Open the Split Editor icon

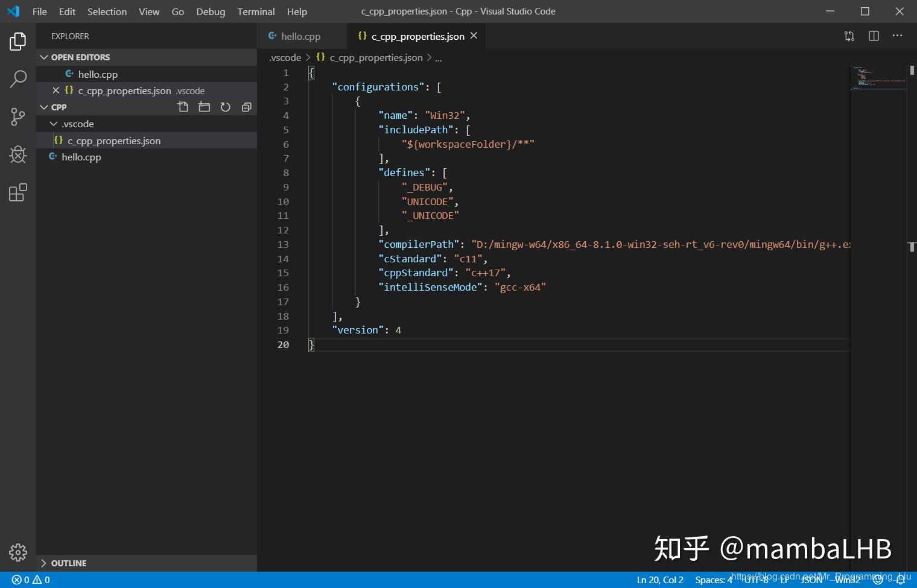pyautogui.click(x=873, y=36)
